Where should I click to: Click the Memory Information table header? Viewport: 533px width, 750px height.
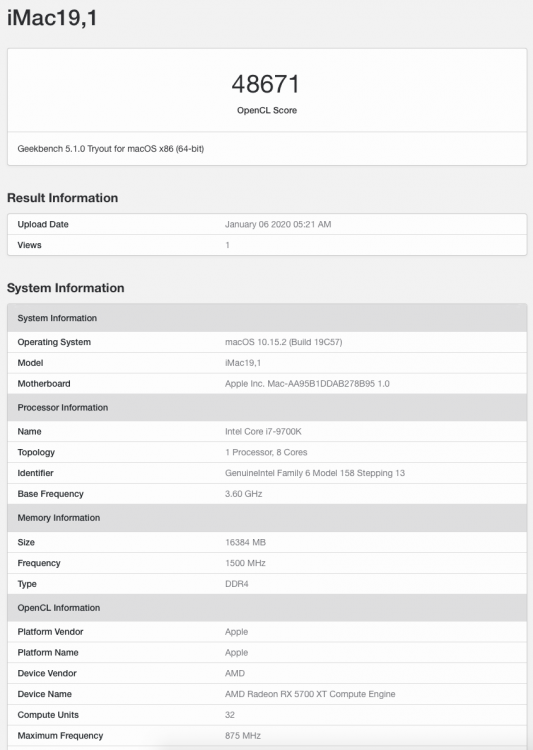(267, 518)
